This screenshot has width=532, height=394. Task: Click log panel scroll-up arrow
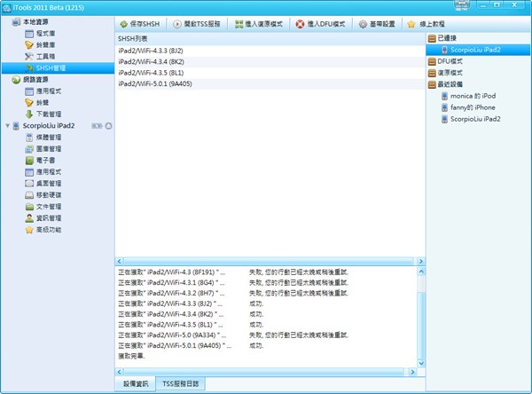click(421, 272)
